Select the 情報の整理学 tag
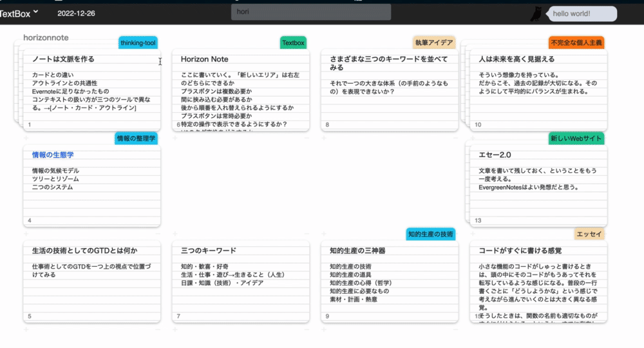Image resolution: width=644 pixels, height=348 pixels. [x=136, y=139]
